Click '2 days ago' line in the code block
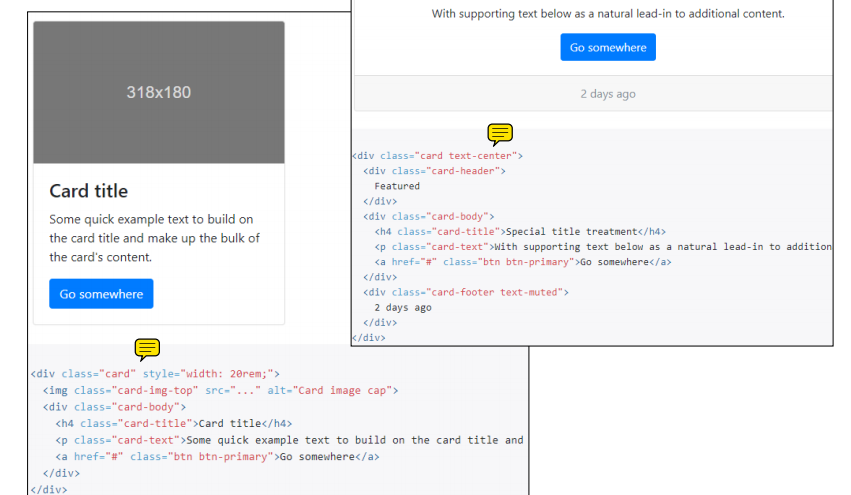Image resolution: width=851 pixels, height=495 pixels. tap(403, 308)
